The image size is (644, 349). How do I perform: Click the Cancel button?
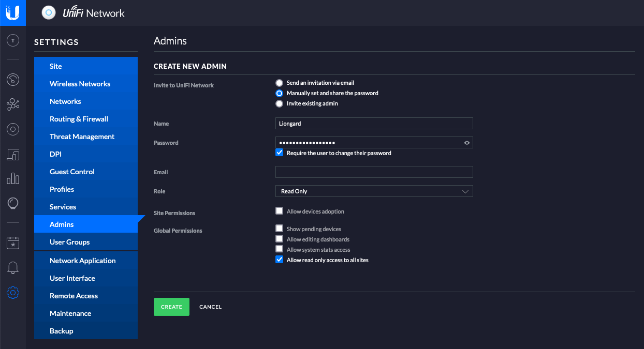tap(210, 307)
